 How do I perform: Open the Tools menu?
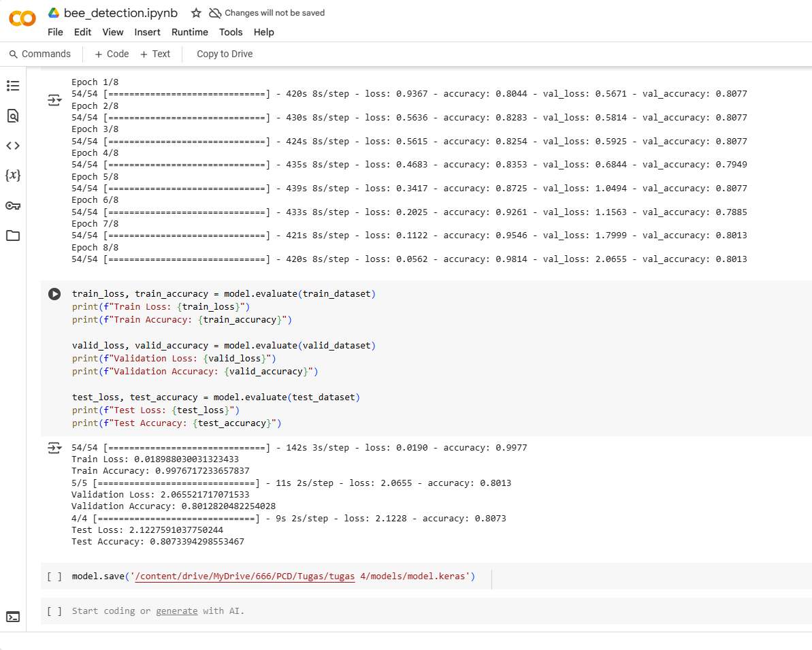click(x=231, y=32)
